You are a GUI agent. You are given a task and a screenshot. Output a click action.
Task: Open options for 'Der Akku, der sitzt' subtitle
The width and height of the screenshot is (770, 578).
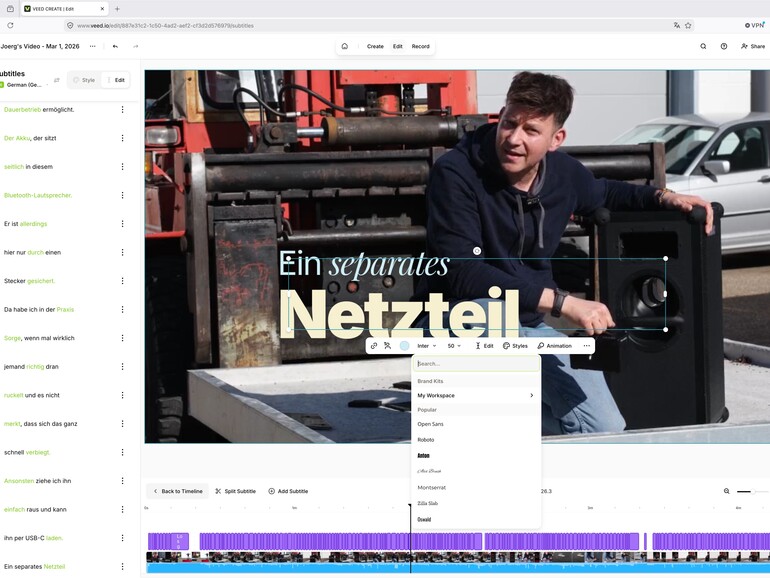click(x=122, y=138)
